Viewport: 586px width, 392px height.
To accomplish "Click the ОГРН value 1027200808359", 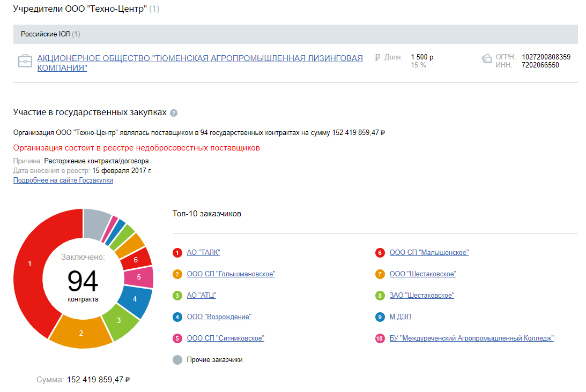I will [546, 57].
